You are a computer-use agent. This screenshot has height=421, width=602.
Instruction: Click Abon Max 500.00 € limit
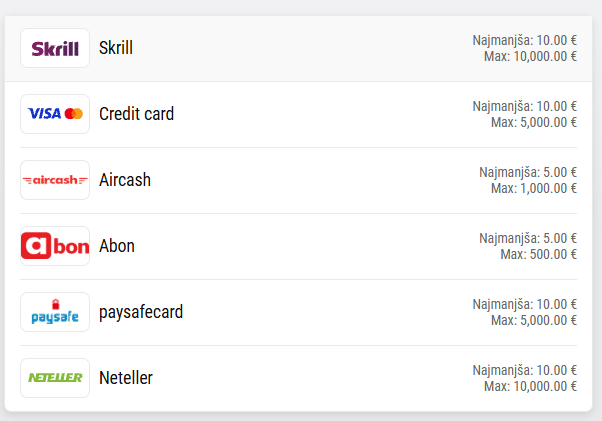[539, 255]
